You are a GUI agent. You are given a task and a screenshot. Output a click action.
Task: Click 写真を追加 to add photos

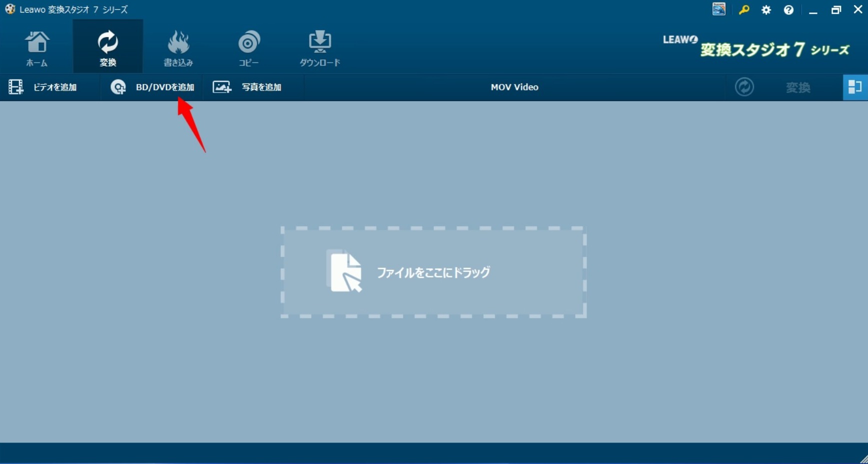click(247, 87)
